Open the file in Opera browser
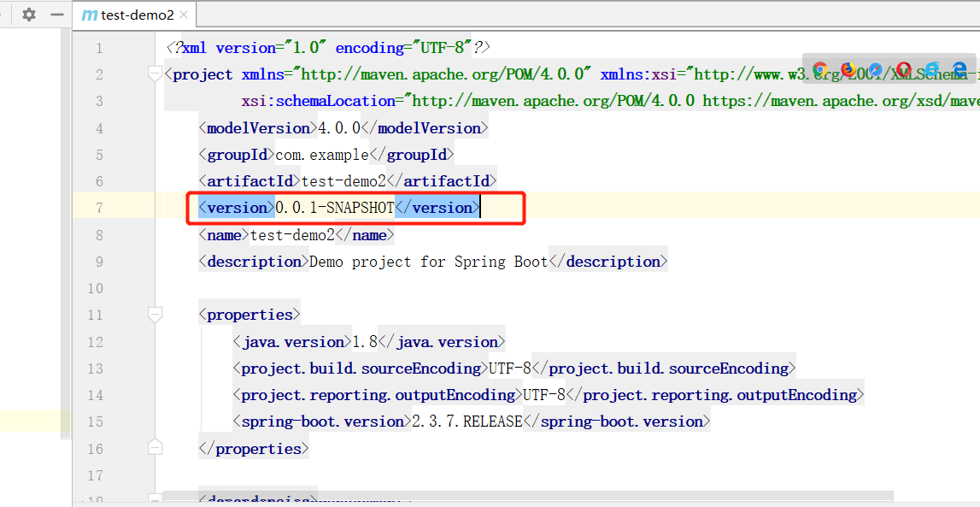The height and width of the screenshot is (507, 980). point(904,68)
